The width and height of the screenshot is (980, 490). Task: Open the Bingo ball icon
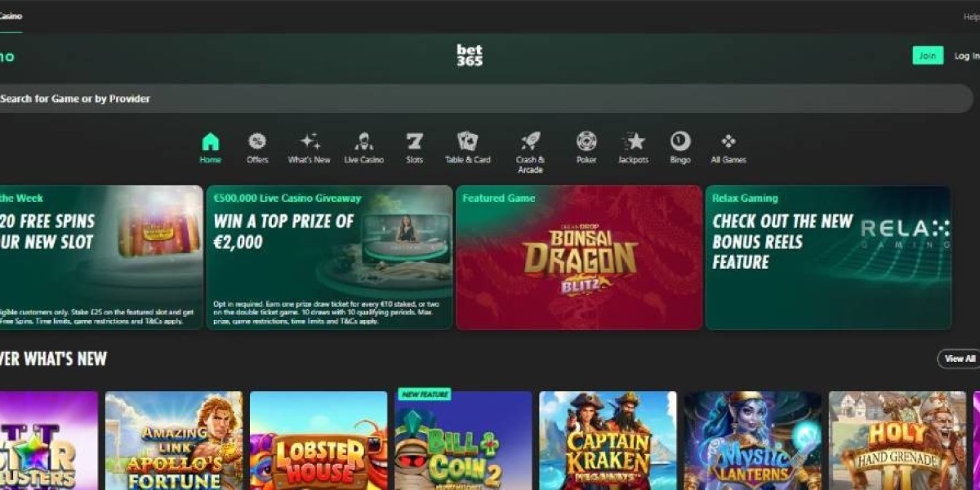680,141
